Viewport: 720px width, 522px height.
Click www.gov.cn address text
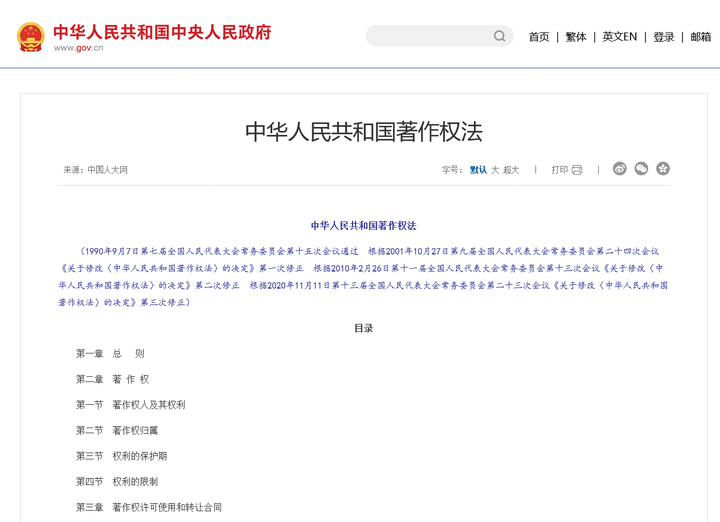78,48
